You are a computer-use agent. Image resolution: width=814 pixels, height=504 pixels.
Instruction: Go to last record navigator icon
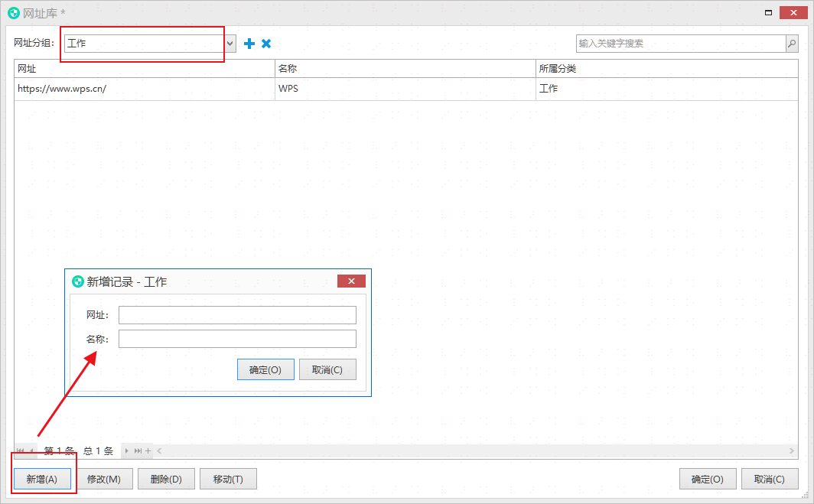click(138, 450)
